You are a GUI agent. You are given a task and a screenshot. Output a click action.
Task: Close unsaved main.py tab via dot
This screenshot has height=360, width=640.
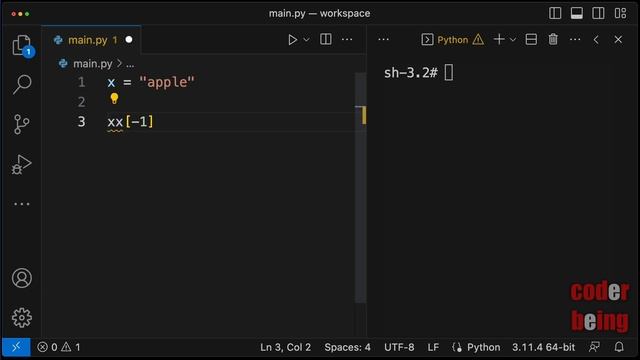click(x=129, y=40)
